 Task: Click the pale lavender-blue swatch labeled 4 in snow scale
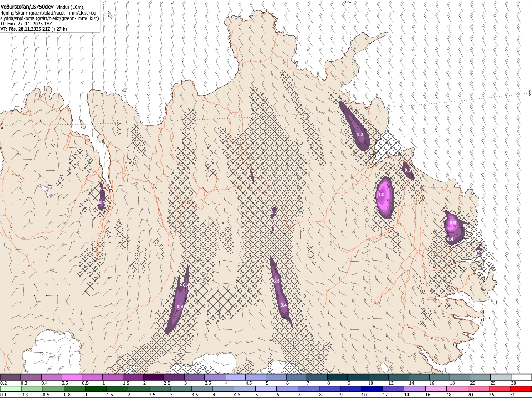point(235,377)
